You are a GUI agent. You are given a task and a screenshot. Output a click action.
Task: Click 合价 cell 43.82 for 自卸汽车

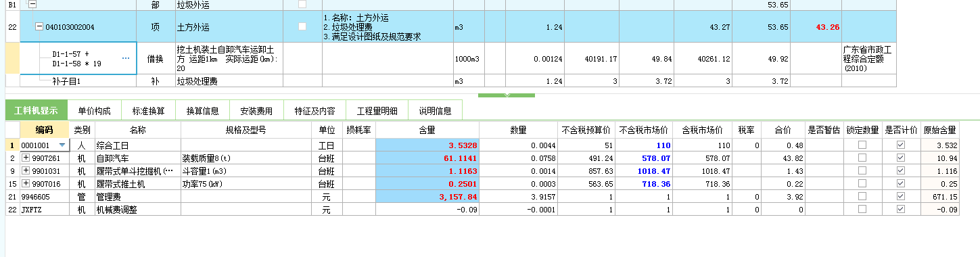point(783,158)
